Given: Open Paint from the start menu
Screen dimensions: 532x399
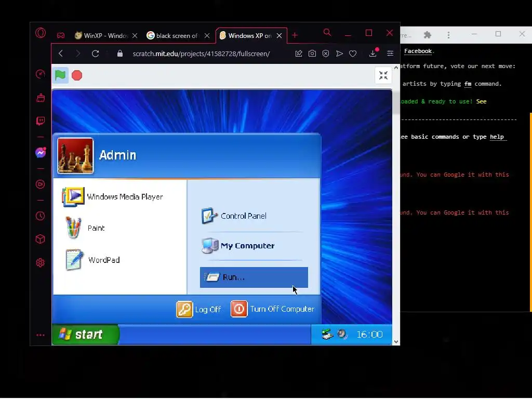Looking at the screenshot, I should 85,228.
